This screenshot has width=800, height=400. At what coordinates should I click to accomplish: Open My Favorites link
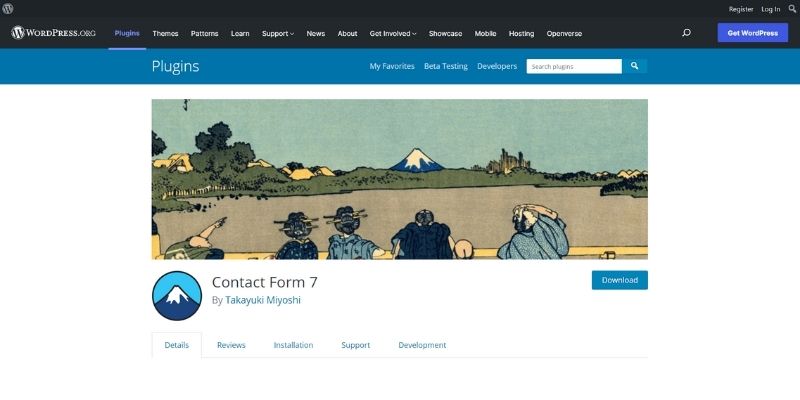(392, 66)
